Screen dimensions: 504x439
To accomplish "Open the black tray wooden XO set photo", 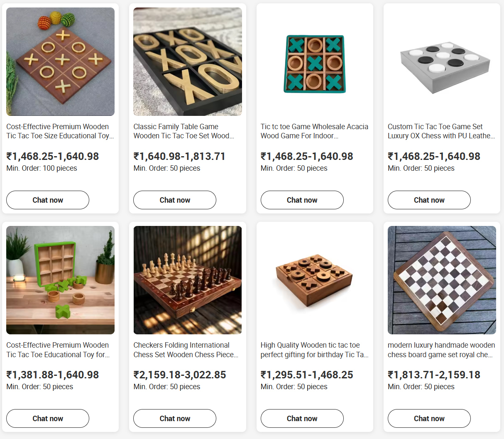I will pos(188,61).
